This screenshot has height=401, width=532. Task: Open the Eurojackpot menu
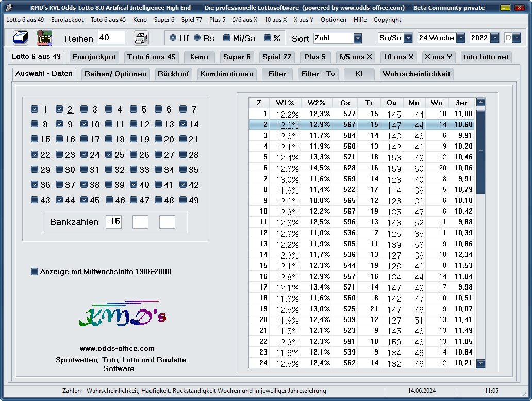click(x=67, y=20)
